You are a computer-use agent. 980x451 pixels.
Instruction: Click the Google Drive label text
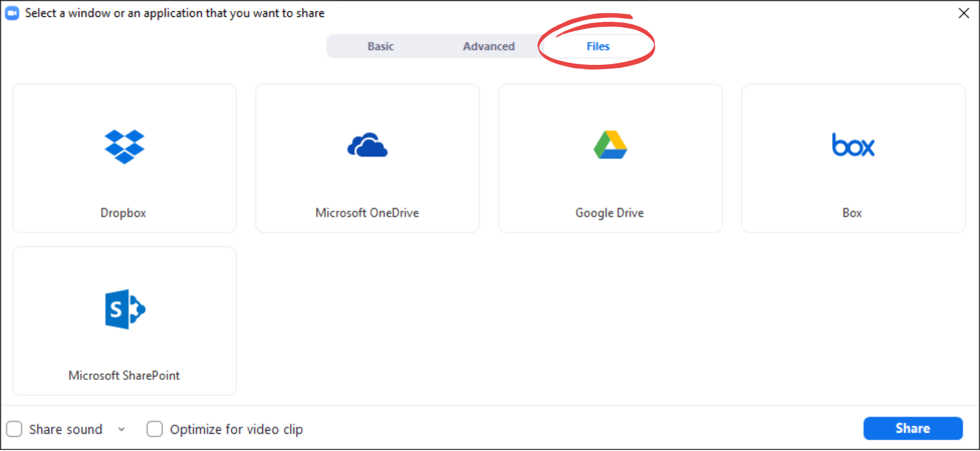(x=610, y=213)
